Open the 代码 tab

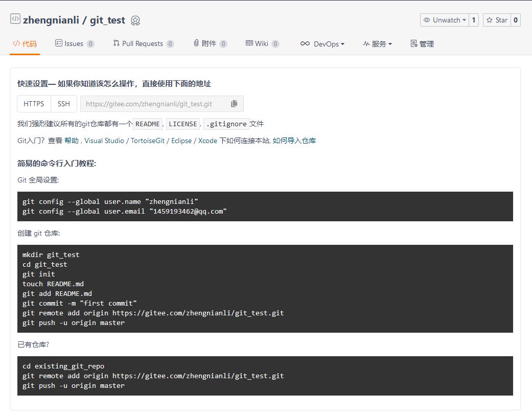pos(25,43)
